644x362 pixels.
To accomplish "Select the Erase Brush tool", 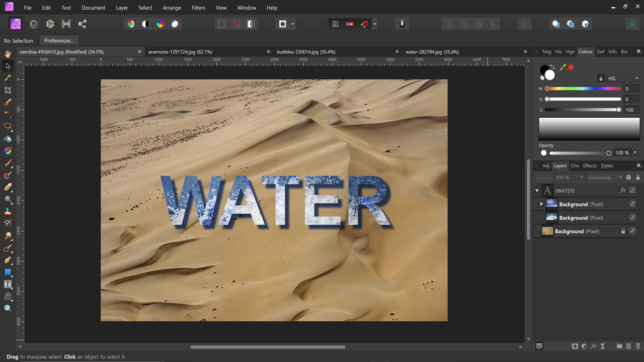I will coord(8,187).
